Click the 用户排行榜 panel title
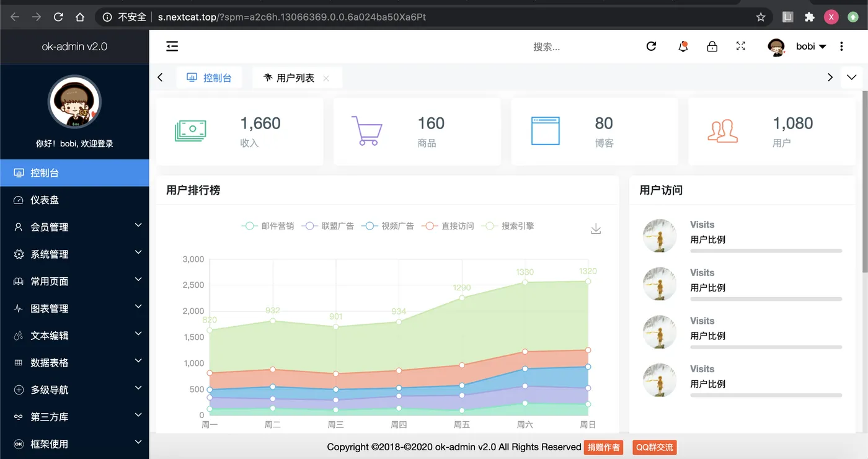 pos(193,190)
